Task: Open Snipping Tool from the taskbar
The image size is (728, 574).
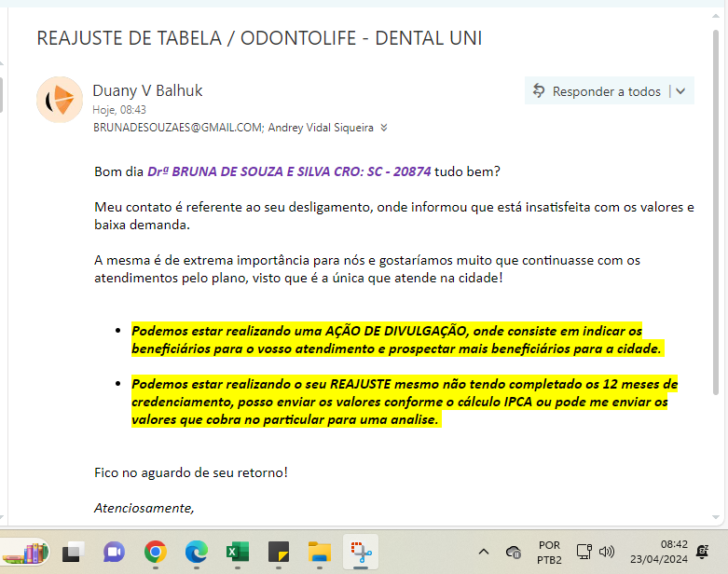Action: click(361, 553)
